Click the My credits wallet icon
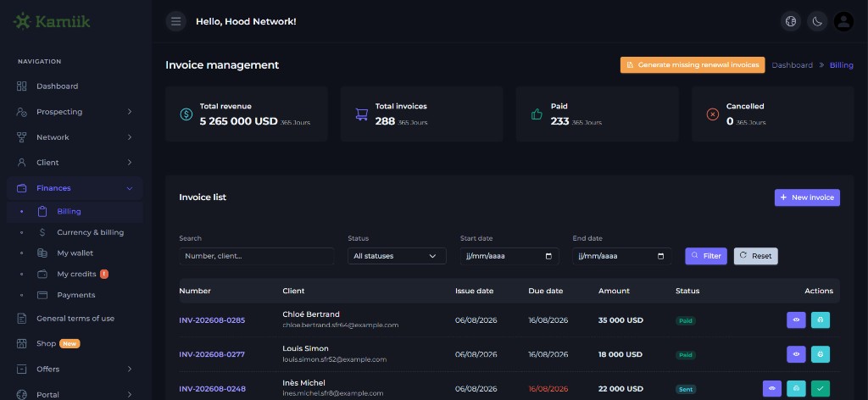 click(x=42, y=274)
